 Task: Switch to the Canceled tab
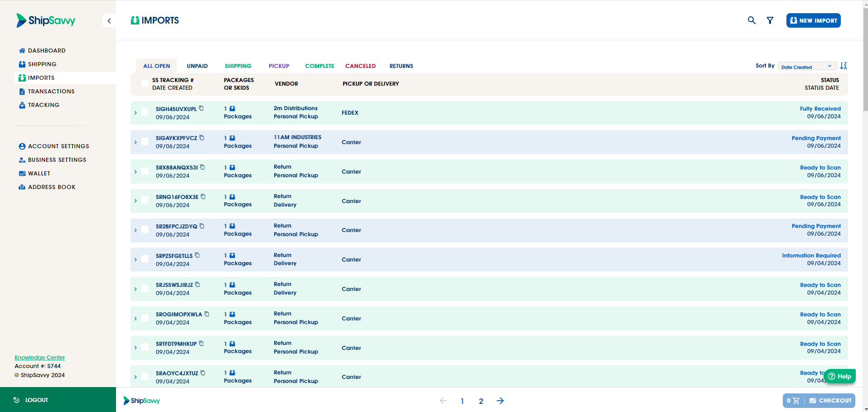pos(360,66)
